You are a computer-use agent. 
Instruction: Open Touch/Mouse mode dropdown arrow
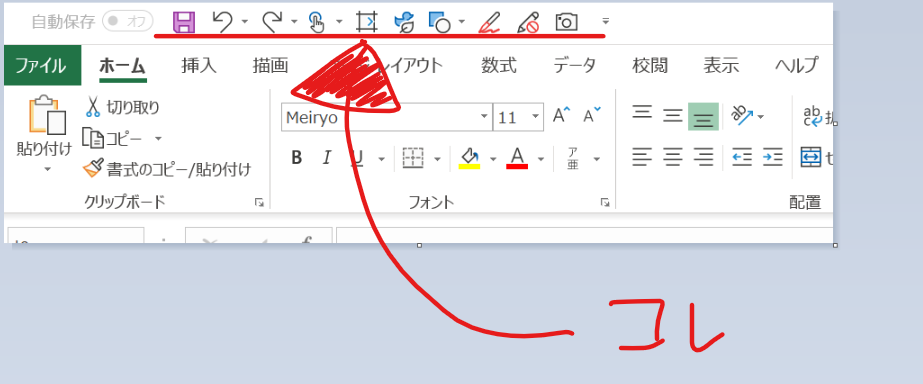pyautogui.click(x=339, y=22)
